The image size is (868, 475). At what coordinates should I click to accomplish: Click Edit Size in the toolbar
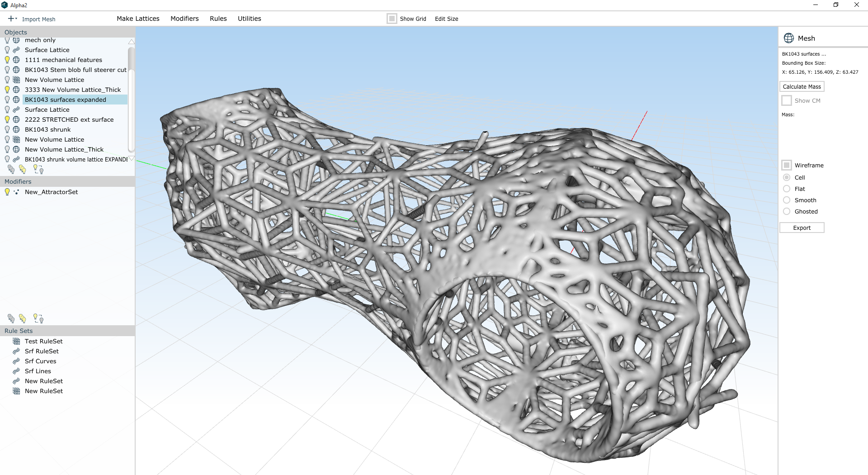point(447,19)
